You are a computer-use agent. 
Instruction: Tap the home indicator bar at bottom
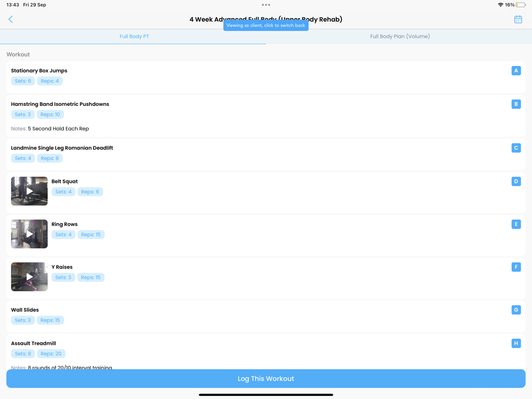(x=266, y=395)
